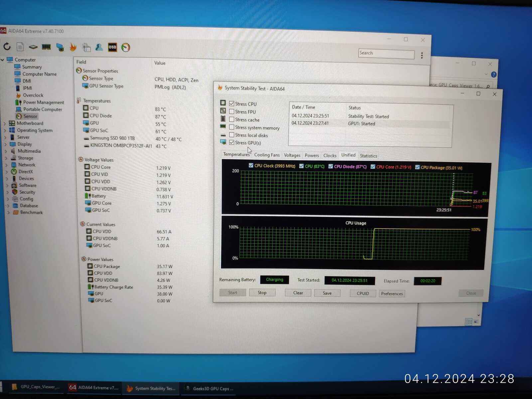This screenshot has height=399, width=532.
Task: Click the magnifier icon in GPU Caps Viewer search
Action: point(488,86)
